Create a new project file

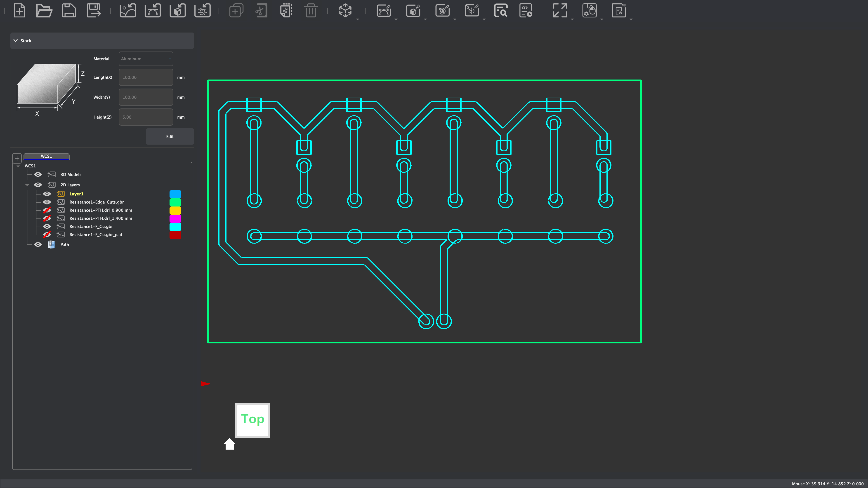(x=19, y=10)
